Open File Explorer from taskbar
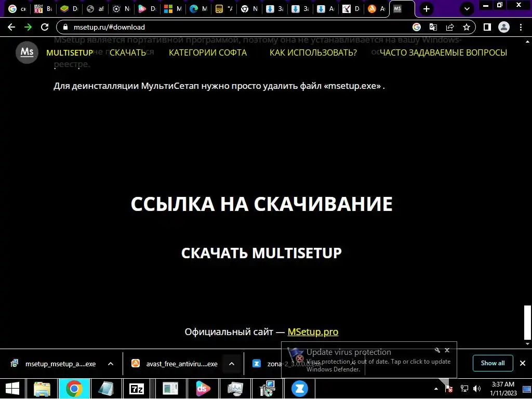The image size is (532, 399). [42, 389]
